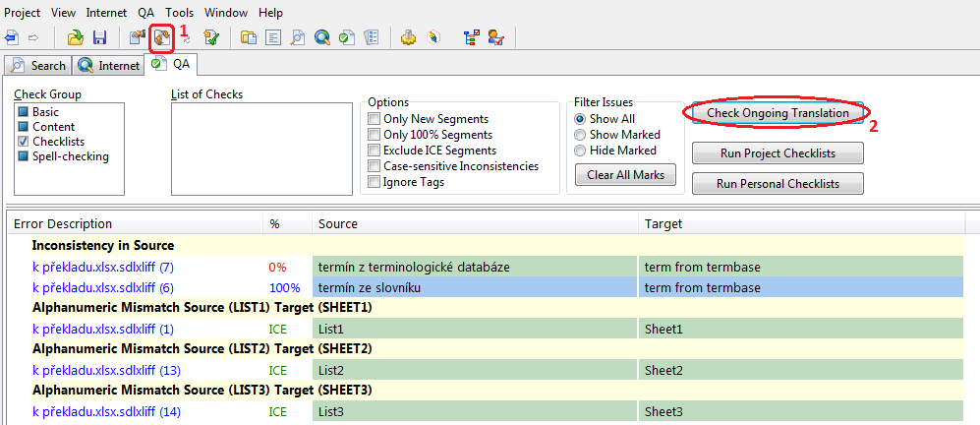Click the pink hexagon pencil toolbar icon
This screenshot has height=425, width=980.
point(432,38)
